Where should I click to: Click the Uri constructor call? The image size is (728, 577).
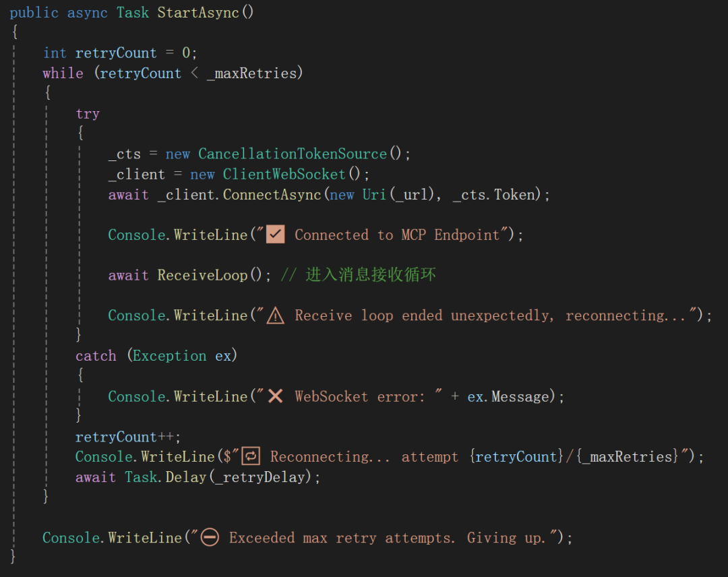pyautogui.click(x=374, y=194)
